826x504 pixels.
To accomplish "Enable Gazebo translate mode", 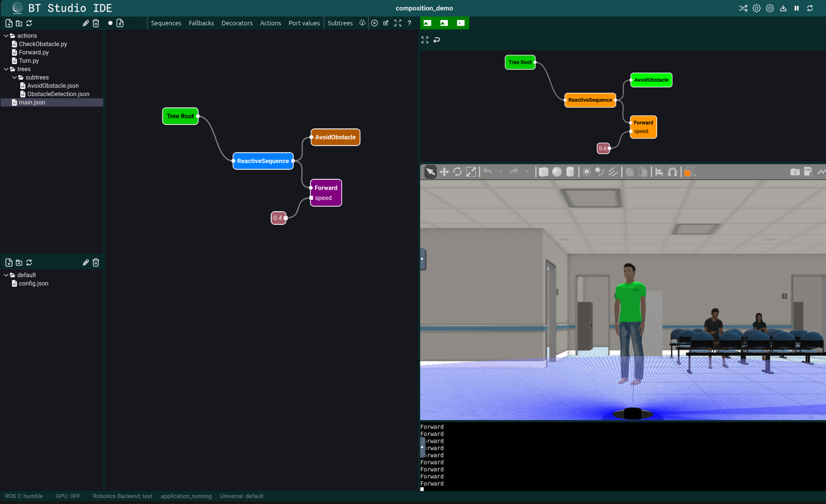I will click(x=444, y=172).
